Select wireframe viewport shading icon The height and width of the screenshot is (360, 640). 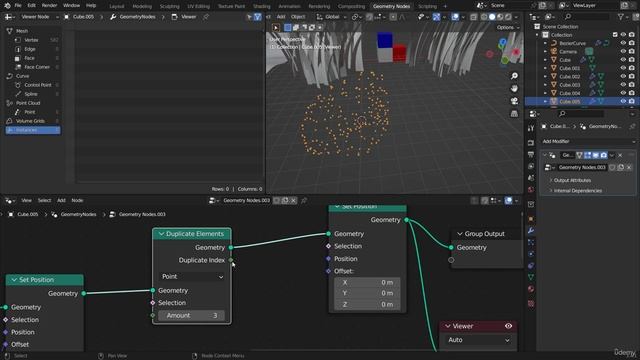pos(484,17)
